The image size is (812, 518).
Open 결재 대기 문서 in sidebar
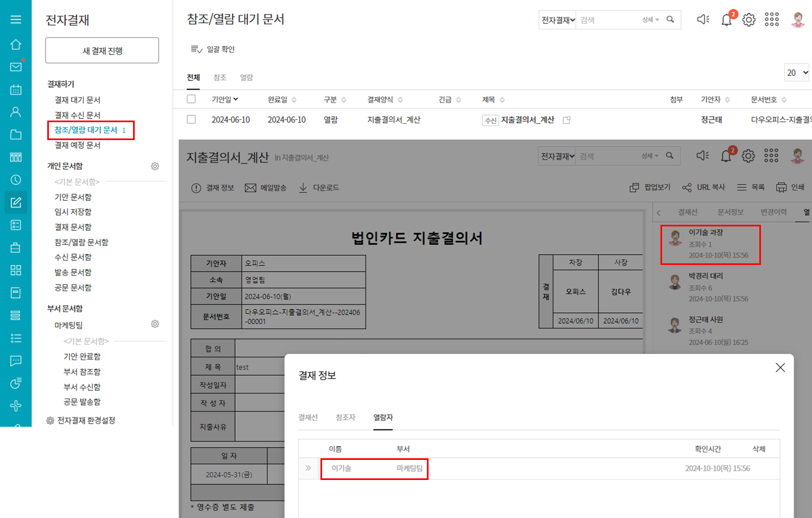pos(77,100)
